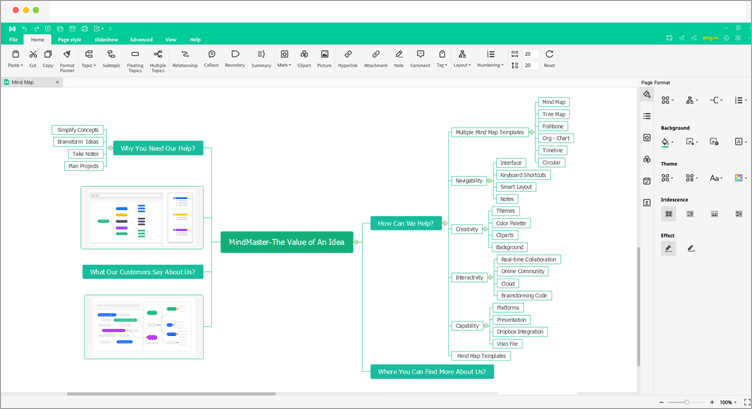This screenshot has width=752, height=409.
Task: Select the hand-drawn Effect pen icon
Action: click(691, 248)
